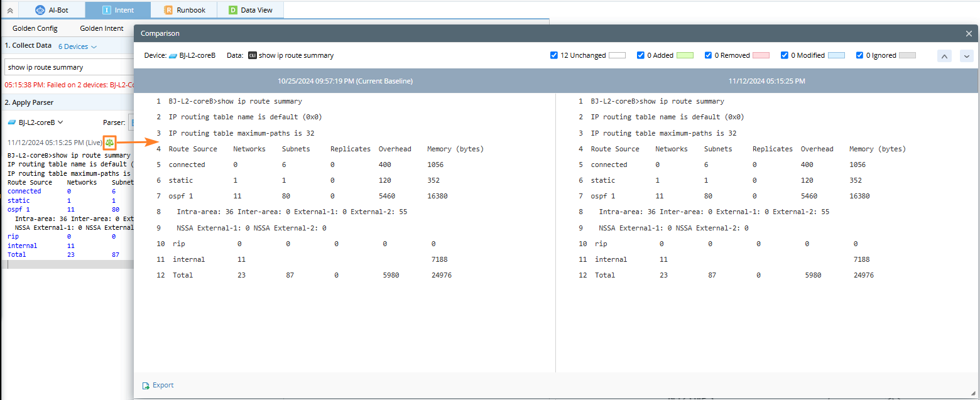The image size is (980, 400).
Task: Select the Golden Config tab
Action: coord(35,28)
